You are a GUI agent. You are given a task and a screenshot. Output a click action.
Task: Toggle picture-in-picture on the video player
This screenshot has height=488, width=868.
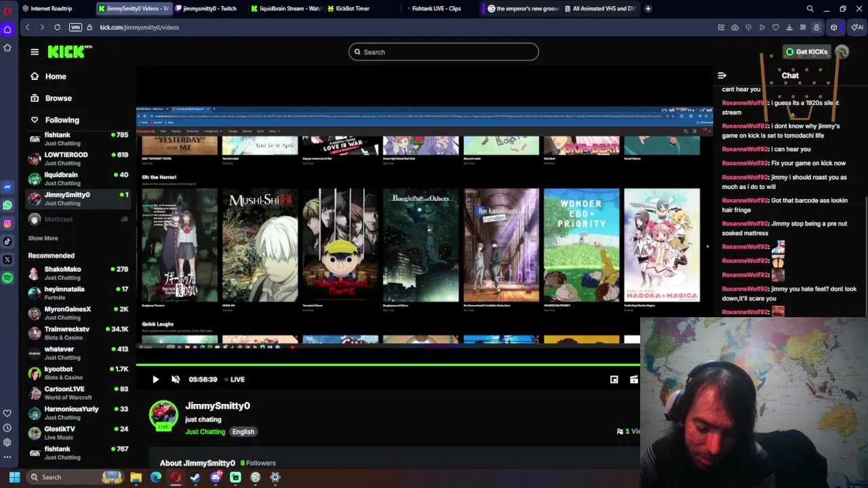tap(614, 380)
